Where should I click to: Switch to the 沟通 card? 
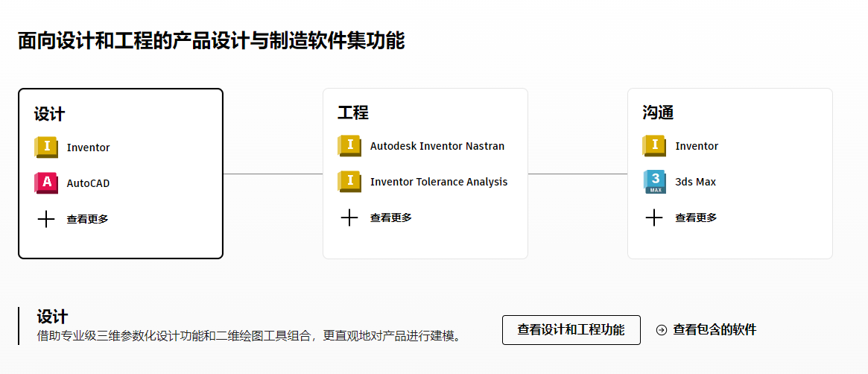[658, 112]
